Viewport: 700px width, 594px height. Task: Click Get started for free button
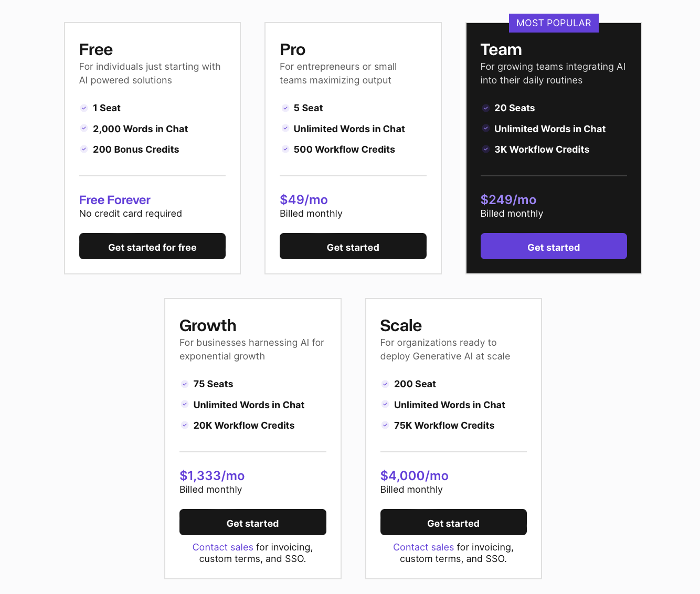pos(152,246)
